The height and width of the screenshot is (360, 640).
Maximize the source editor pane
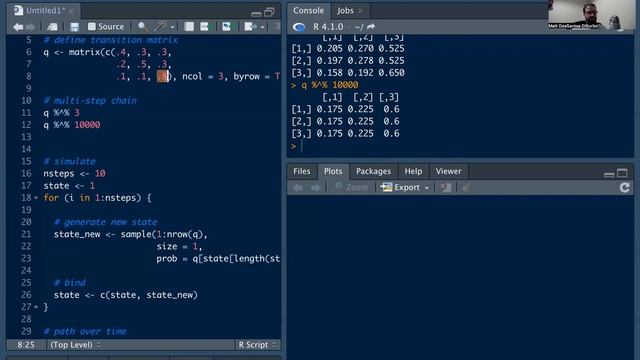(x=269, y=12)
